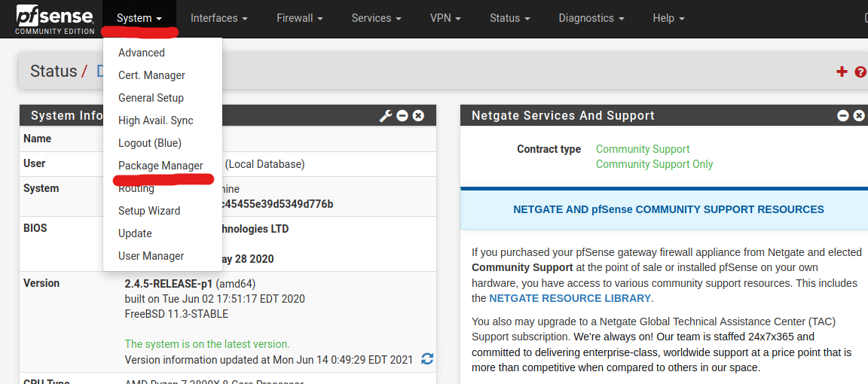Close the System Information widget

click(x=418, y=116)
